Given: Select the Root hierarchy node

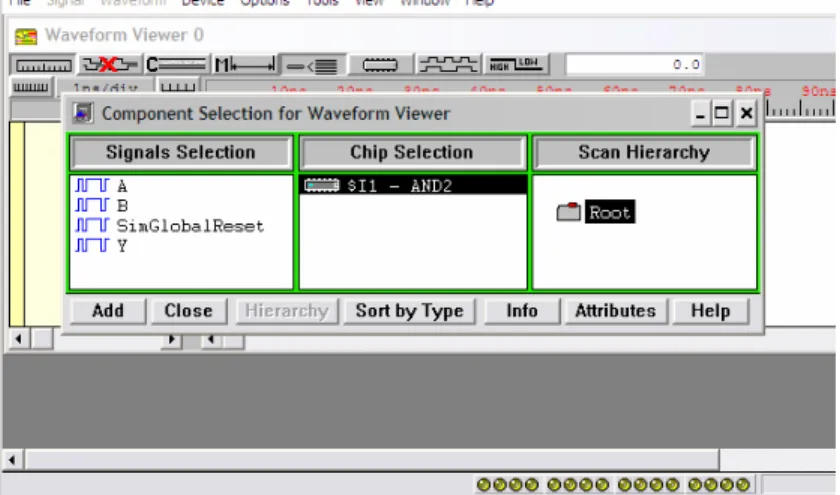Looking at the screenshot, I should [x=610, y=212].
